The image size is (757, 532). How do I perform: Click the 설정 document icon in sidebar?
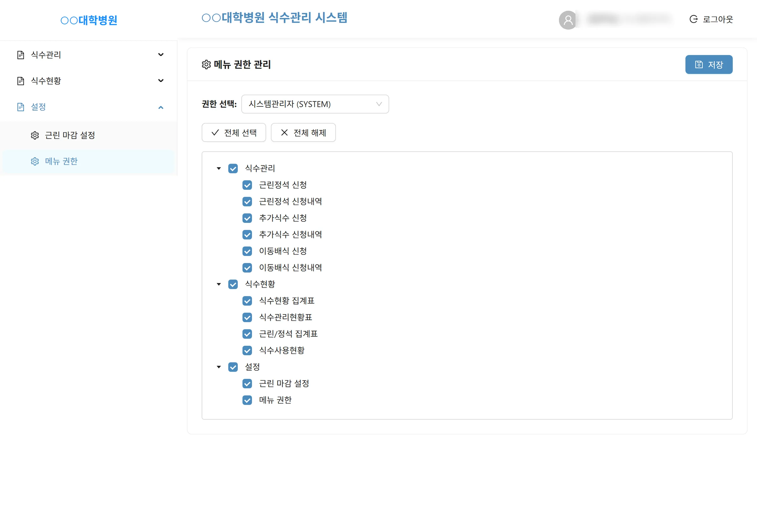coord(21,107)
